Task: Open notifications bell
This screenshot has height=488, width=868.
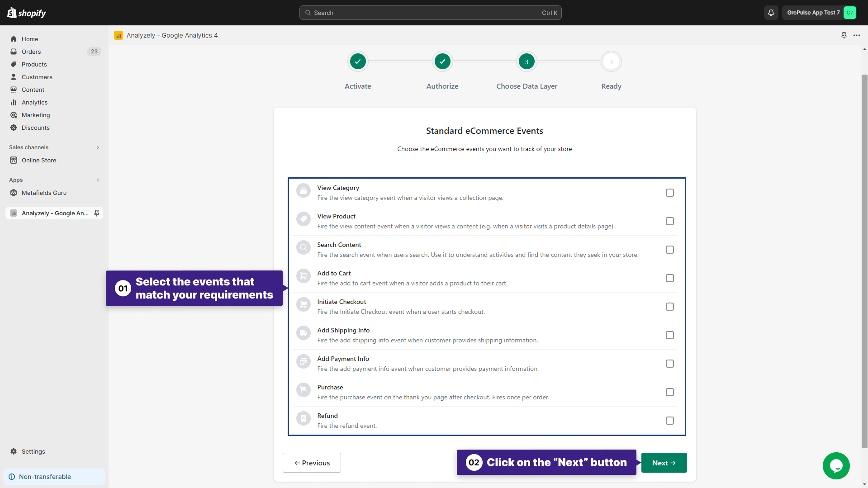Action: click(x=771, y=13)
